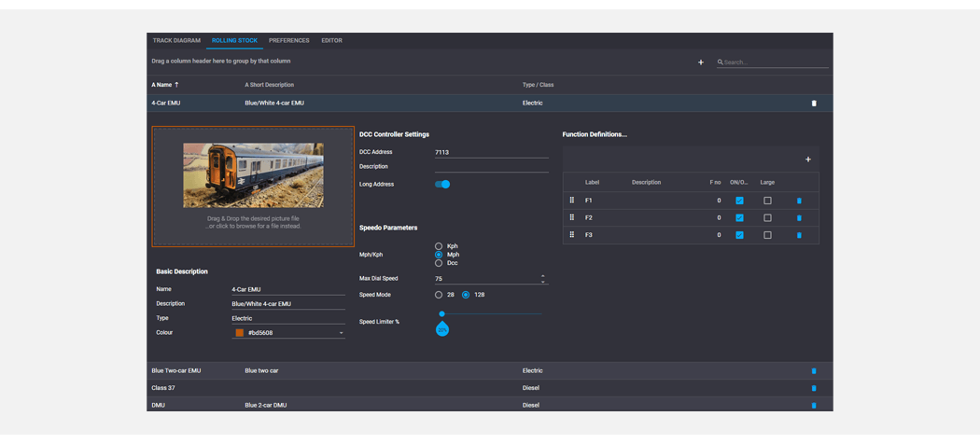Image resolution: width=980 pixels, height=444 pixels.
Task: Enable the Large checkbox for F2
Action: point(767,217)
